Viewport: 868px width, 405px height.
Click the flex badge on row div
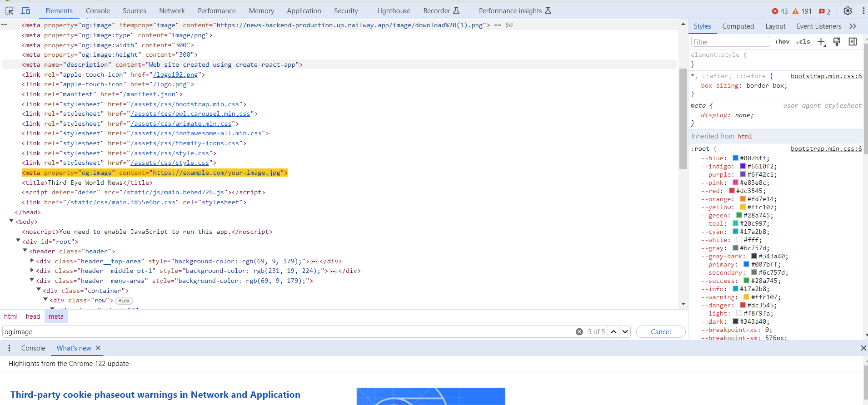pyautogui.click(x=124, y=301)
